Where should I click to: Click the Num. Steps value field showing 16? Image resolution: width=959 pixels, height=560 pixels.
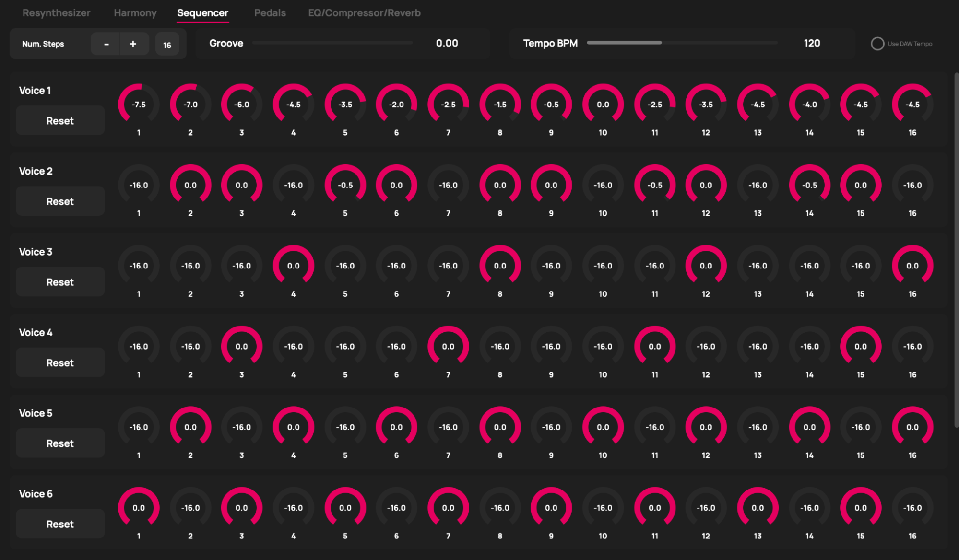(167, 45)
